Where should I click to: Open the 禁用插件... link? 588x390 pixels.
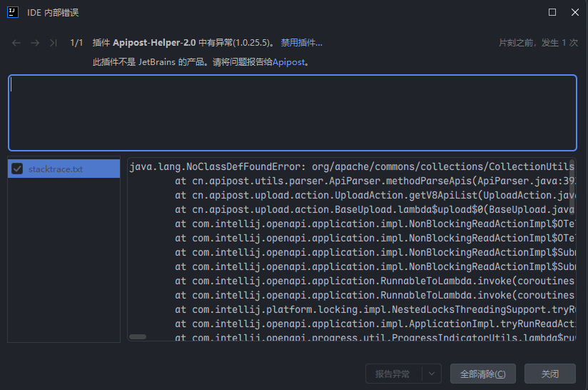[x=302, y=43]
